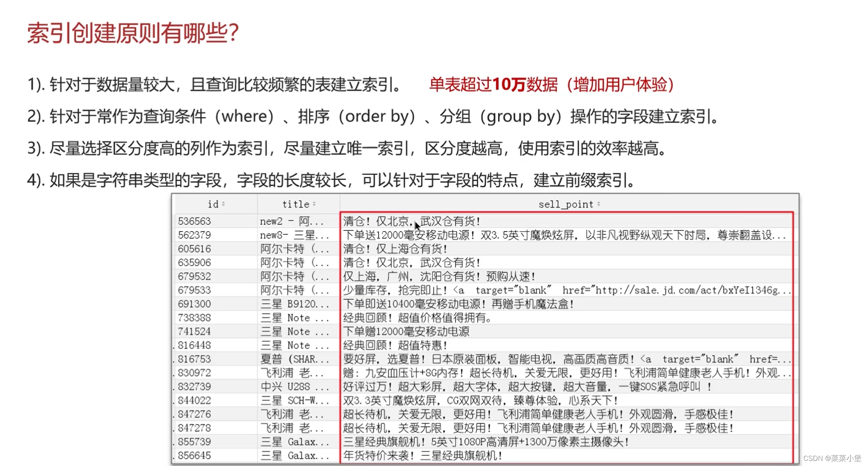Click red note '单表超过10万数据'
Image resolution: width=868 pixels, height=466 pixels.
[x=493, y=85]
